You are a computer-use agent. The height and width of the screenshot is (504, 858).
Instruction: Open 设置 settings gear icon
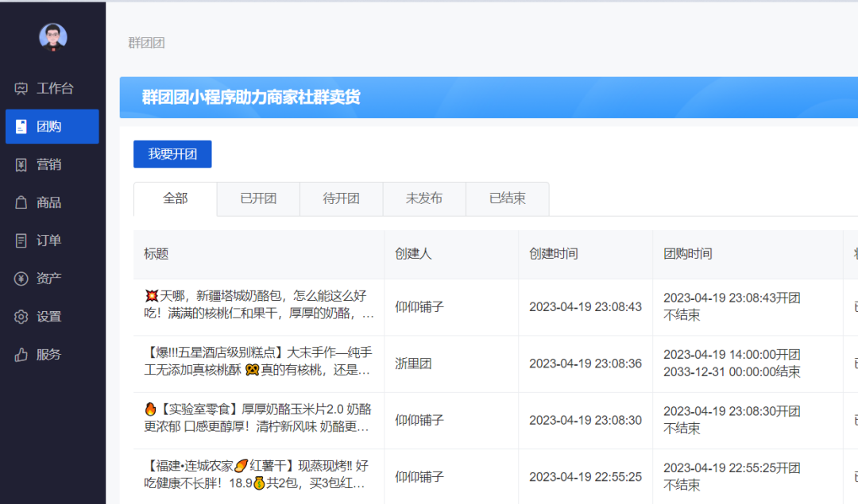(21, 317)
